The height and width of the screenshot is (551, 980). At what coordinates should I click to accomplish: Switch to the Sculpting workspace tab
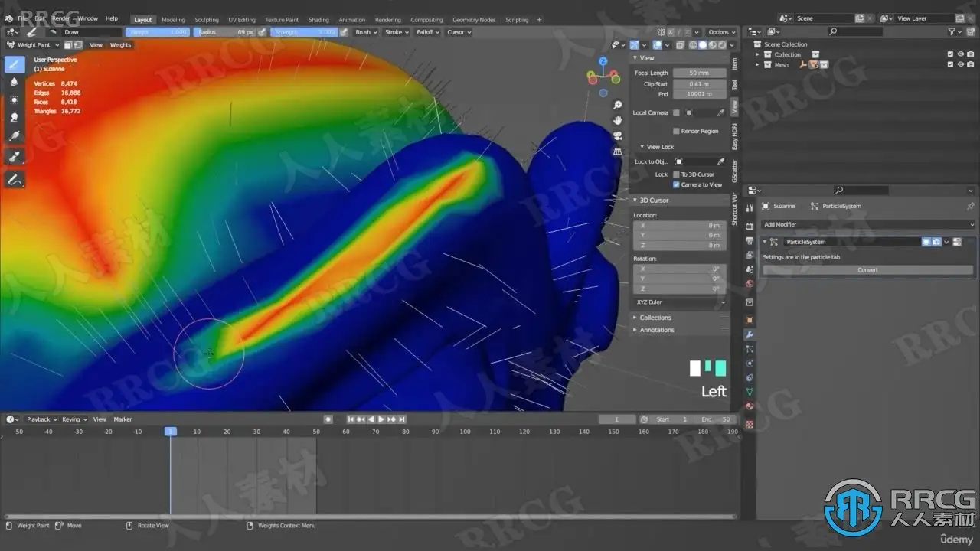point(207,20)
